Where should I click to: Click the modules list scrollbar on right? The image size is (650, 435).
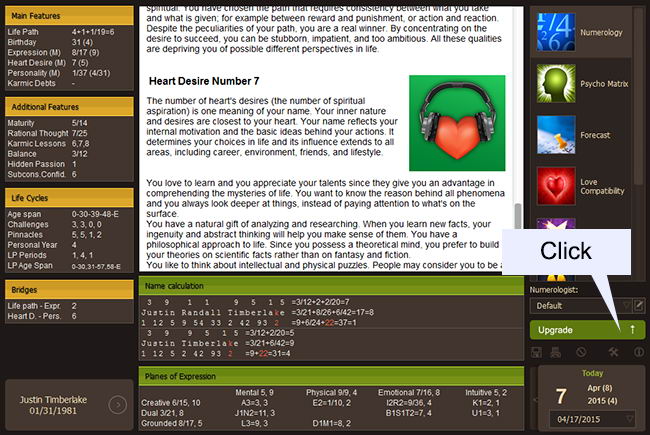pos(639,95)
